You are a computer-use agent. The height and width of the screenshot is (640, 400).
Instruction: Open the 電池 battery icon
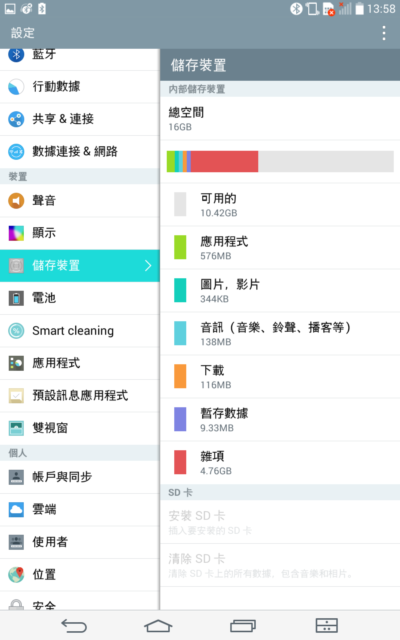pyautogui.click(x=16, y=298)
